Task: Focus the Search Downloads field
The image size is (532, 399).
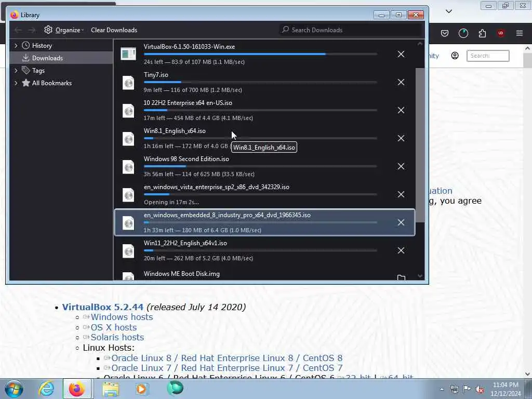Action: (x=351, y=30)
